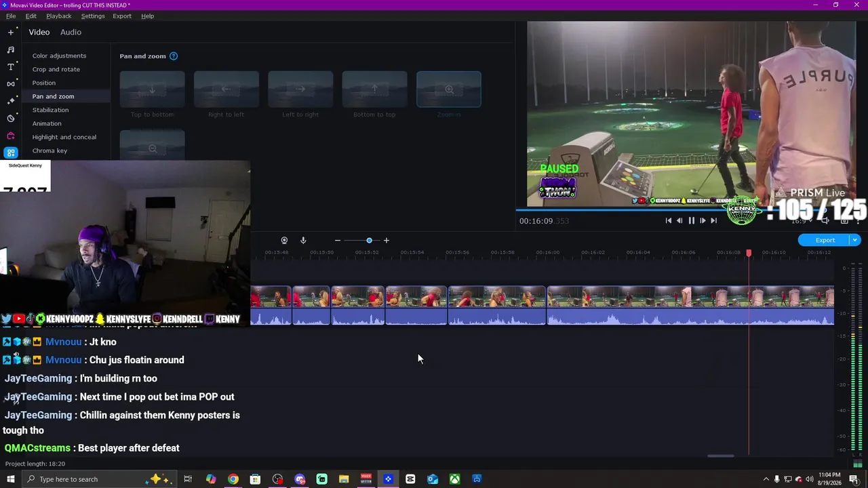Viewport: 868px width, 488px height.
Task: Choose the Bottom to top pan preset
Action: pyautogui.click(x=374, y=89)
